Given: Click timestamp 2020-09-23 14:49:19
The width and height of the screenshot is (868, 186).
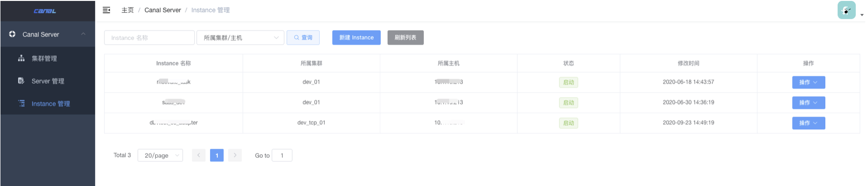Looking at the screenshot, I should tap(688, 123).
